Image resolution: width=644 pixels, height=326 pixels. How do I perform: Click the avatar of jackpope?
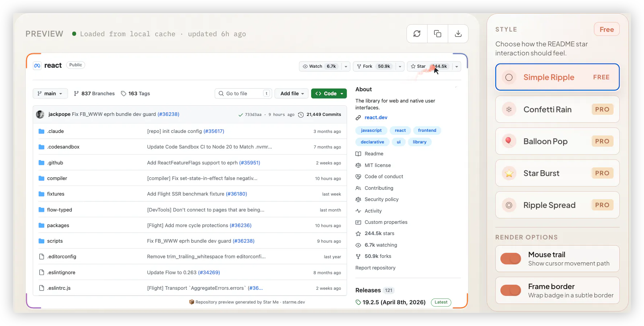coord(40,114)
